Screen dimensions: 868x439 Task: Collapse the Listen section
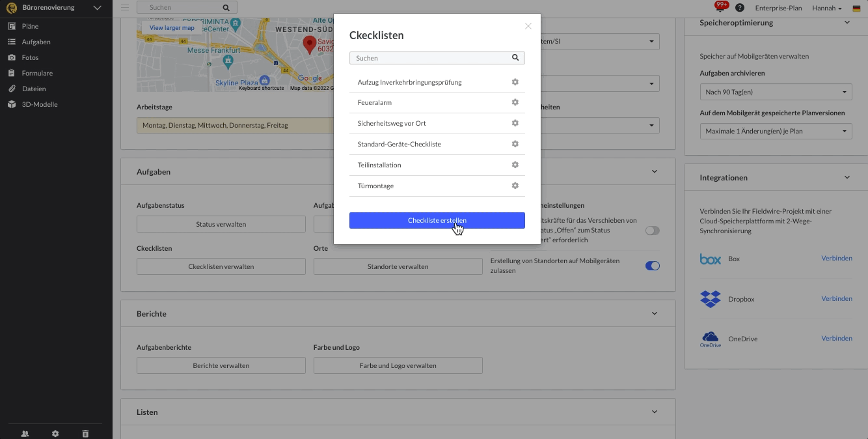click(x=655, y=412)
